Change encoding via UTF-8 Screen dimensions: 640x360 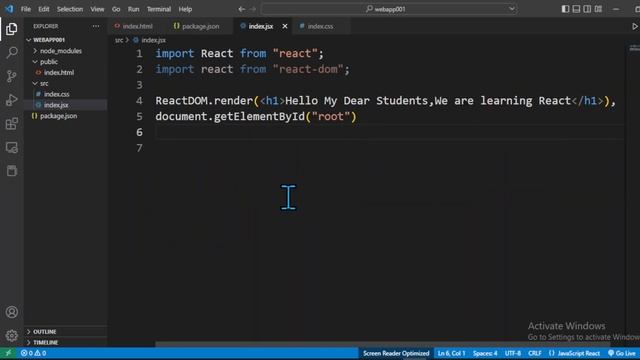pos(513,353)
